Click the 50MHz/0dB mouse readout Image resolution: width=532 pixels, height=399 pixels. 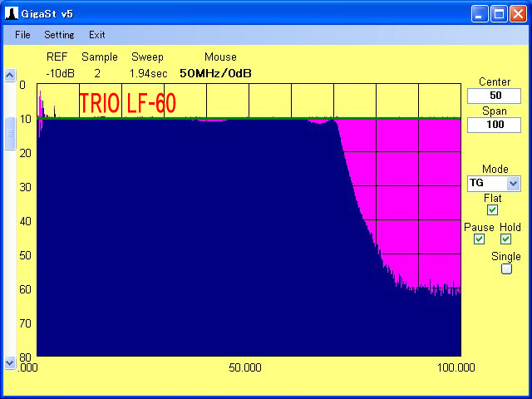coord(215,73)
